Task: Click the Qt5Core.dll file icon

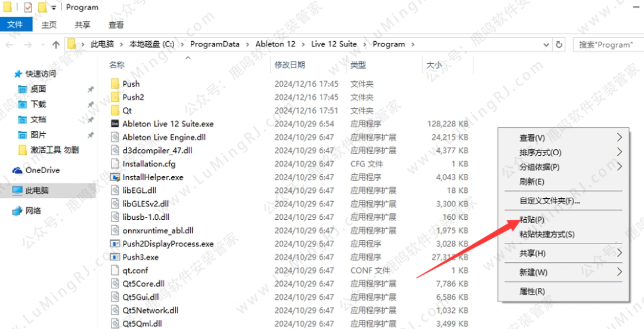Action: pyautogui.click(x=115, y=284)
